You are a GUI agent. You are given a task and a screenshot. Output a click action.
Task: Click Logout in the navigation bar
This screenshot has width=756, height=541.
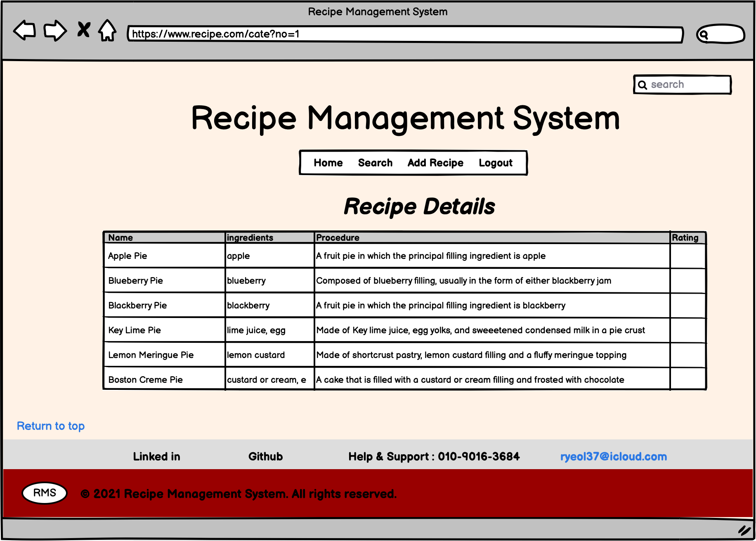(496, 163)
